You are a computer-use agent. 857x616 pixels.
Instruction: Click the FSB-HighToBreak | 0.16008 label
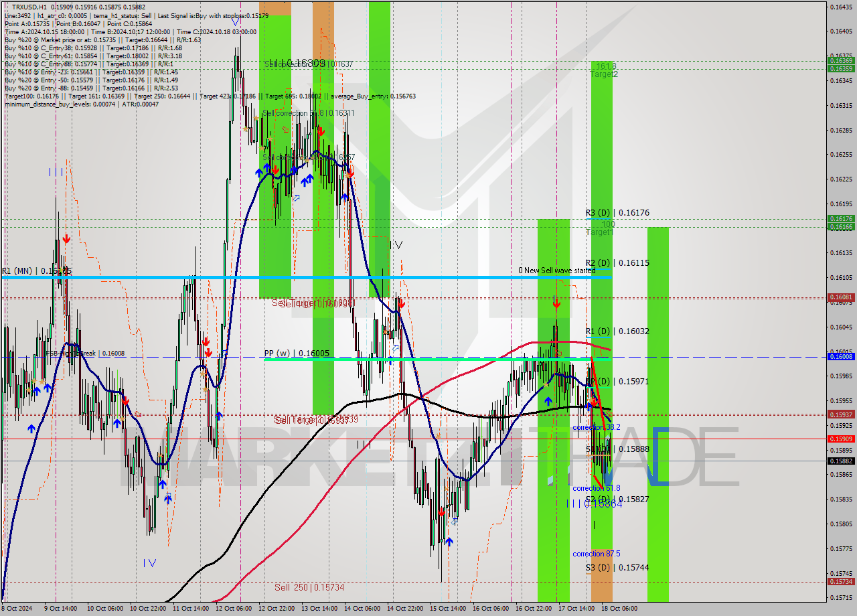(x=85, y=354)
